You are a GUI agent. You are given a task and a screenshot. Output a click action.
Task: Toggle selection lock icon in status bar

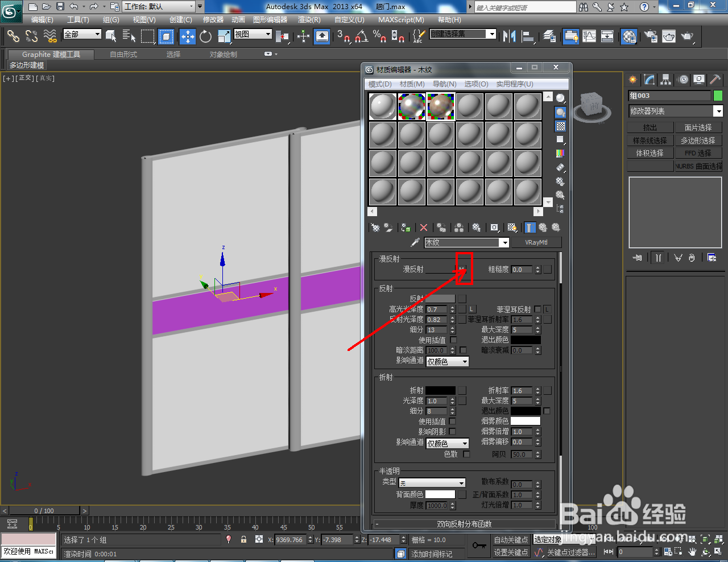[x=243, y=539]
